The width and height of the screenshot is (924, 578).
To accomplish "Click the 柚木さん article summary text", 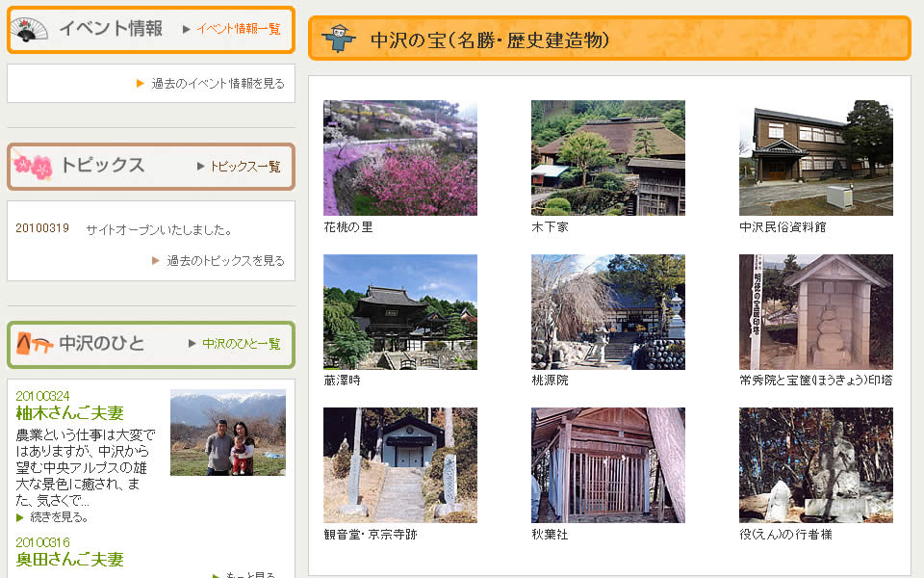I will 85,468.
